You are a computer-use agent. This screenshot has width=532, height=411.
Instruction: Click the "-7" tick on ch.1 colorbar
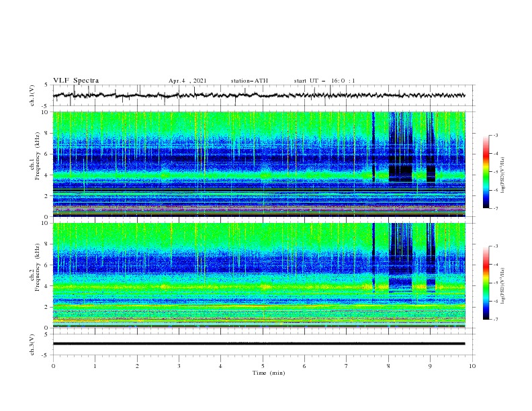coord(495,208)
